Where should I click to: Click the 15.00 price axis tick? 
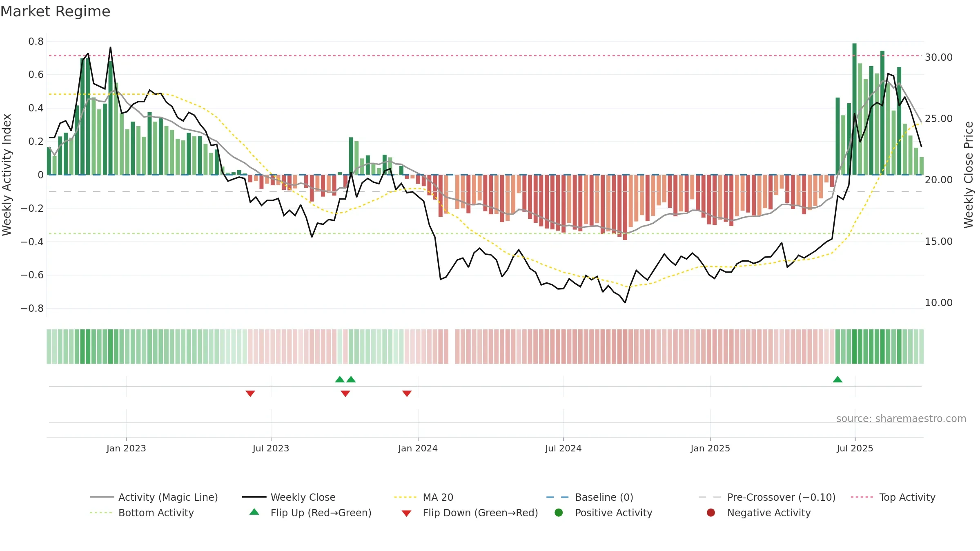click(x=939, y=241)
